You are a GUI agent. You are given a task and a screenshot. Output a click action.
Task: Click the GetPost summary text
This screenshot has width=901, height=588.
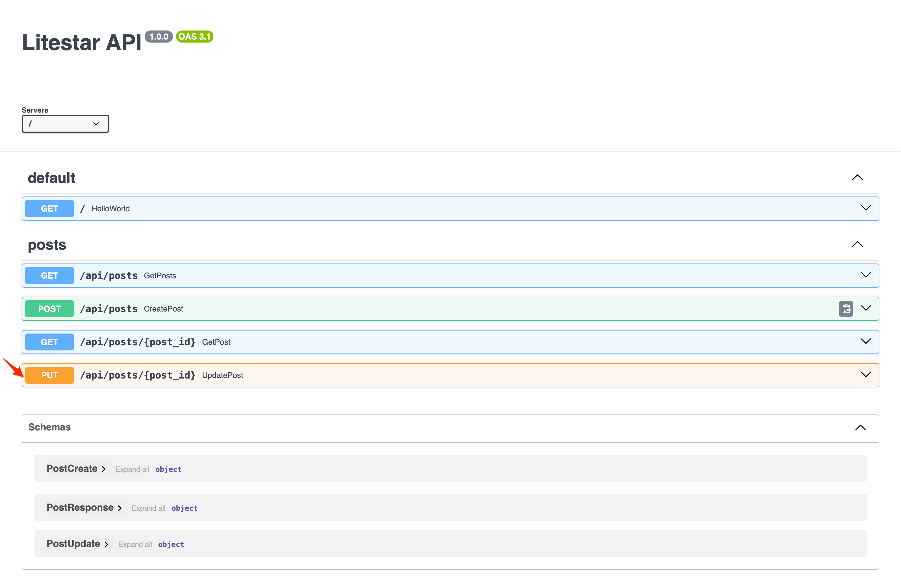point(216,342)
